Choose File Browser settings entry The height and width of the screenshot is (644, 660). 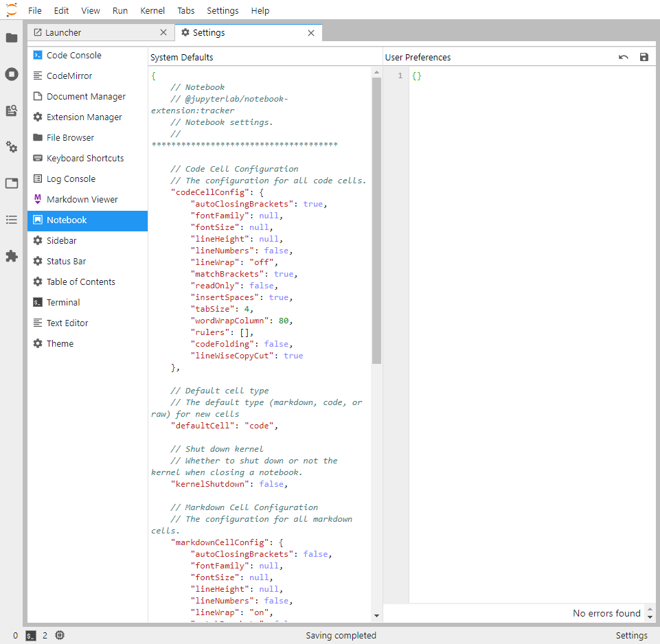point(87,137)
